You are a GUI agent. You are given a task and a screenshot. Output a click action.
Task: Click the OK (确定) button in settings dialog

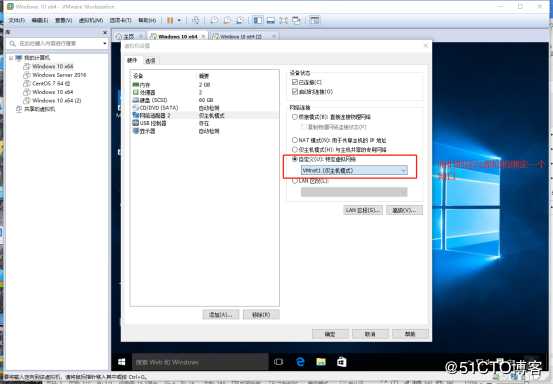[330, 334]
